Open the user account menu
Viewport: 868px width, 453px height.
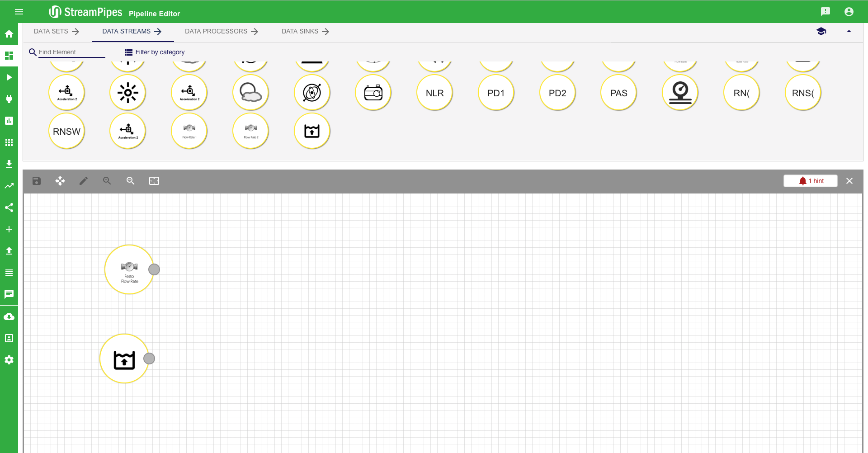click(x=849, y=12)
